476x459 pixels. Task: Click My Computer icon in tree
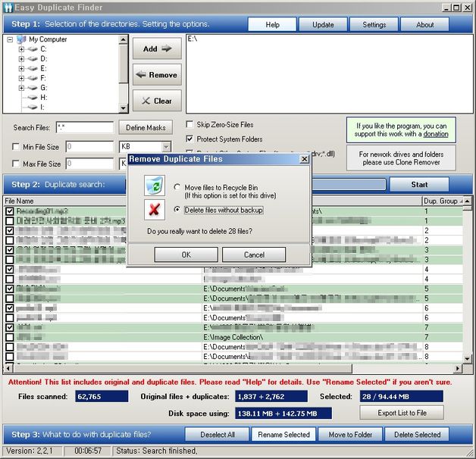(x=21, y=39)
